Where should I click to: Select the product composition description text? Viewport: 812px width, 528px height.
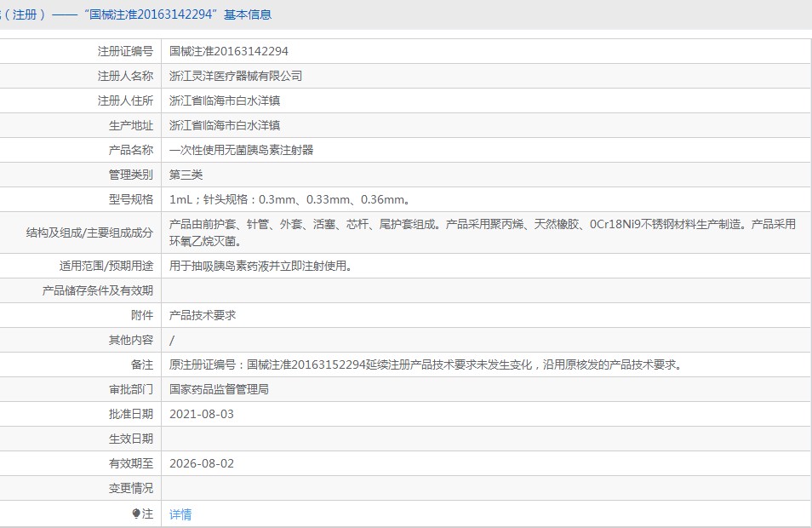click(483, 232)
